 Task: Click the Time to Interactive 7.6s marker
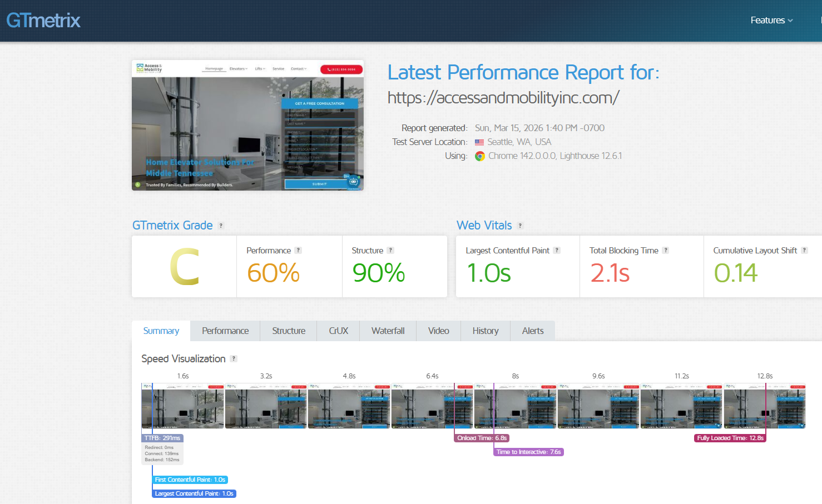[x=529, y=452]
